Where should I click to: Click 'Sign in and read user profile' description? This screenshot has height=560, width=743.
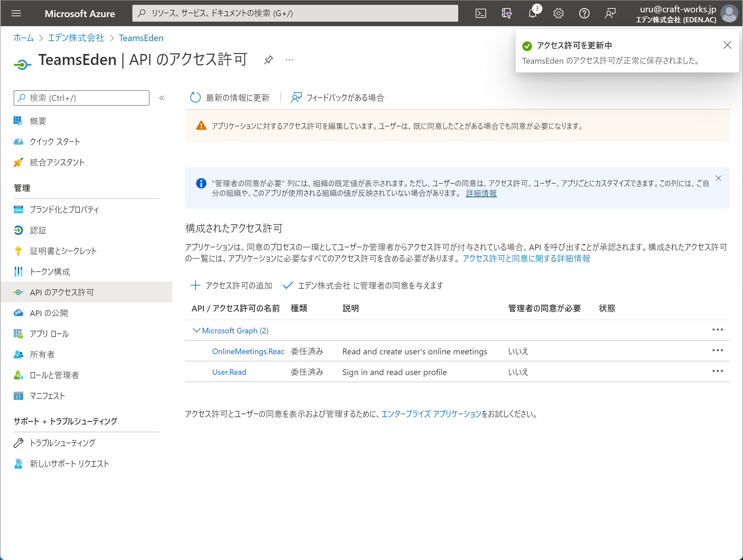(394, 372)
